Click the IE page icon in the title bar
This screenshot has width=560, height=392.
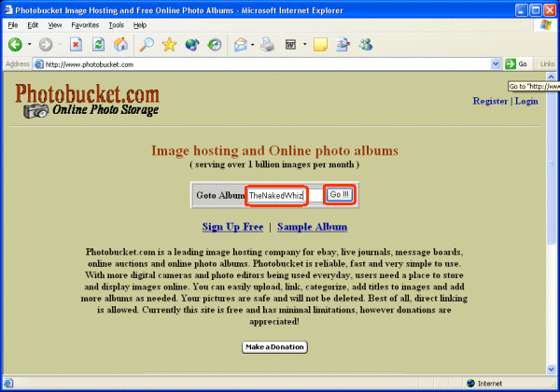[x=8, y=10]
